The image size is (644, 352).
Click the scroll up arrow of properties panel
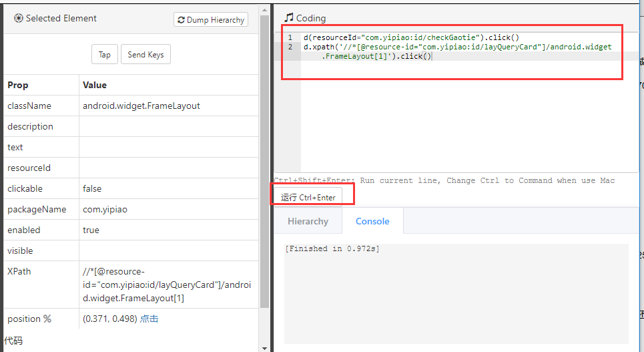(x=264, y=10)
